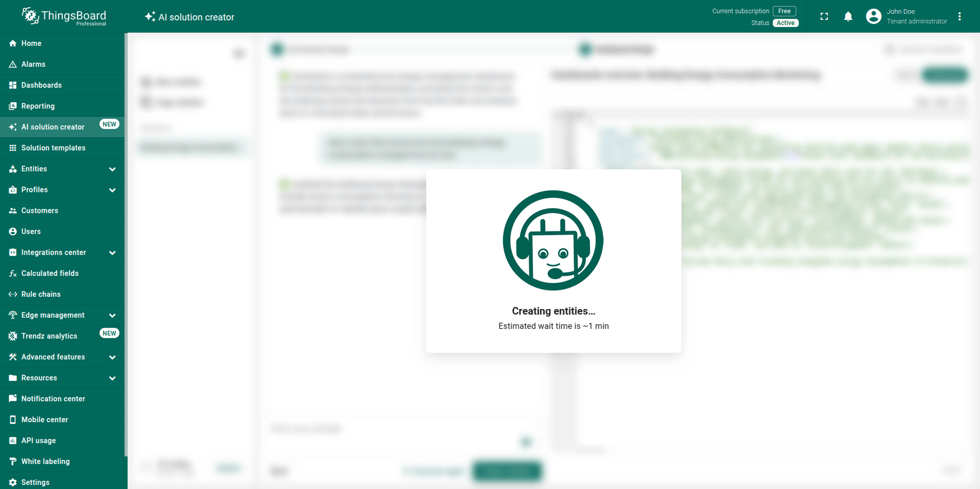Screen dimensions: 980x489
Task: Open the notifications bell
Action: [848, 16]
